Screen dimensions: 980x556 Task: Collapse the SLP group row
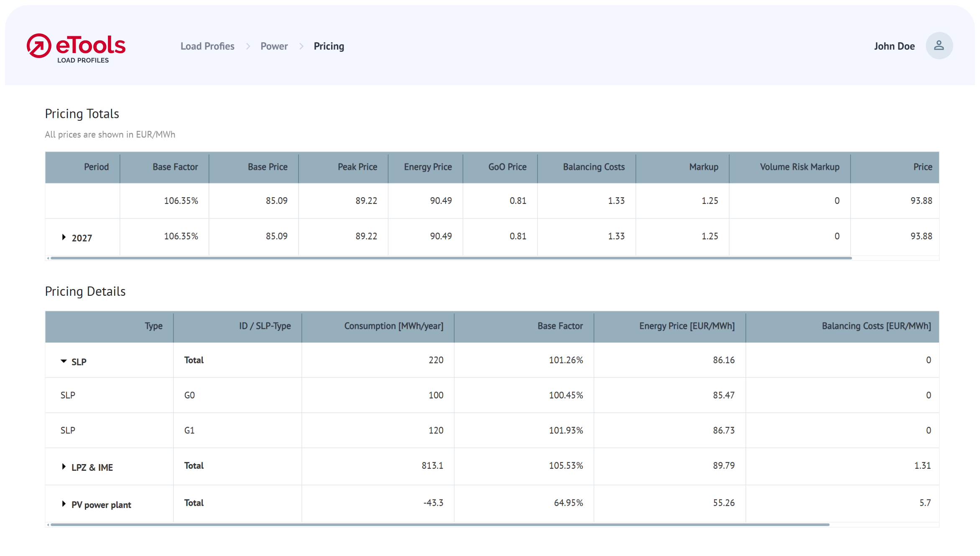pyautogui.click(x=64, y=361)
